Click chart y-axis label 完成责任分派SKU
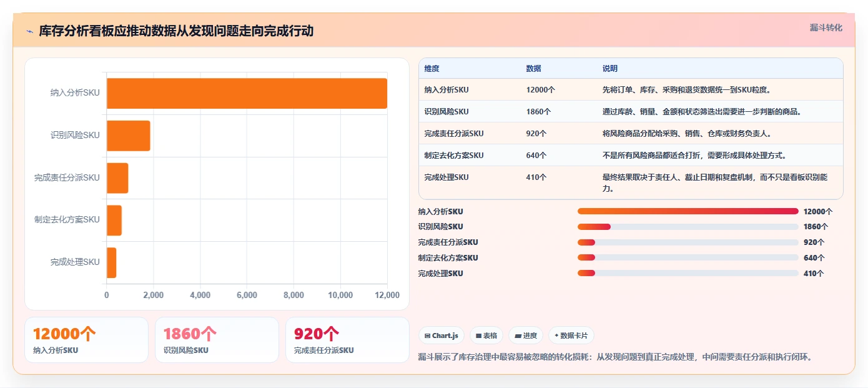The image size is (868, 388). pyautogui.click(x=67, y=177)
